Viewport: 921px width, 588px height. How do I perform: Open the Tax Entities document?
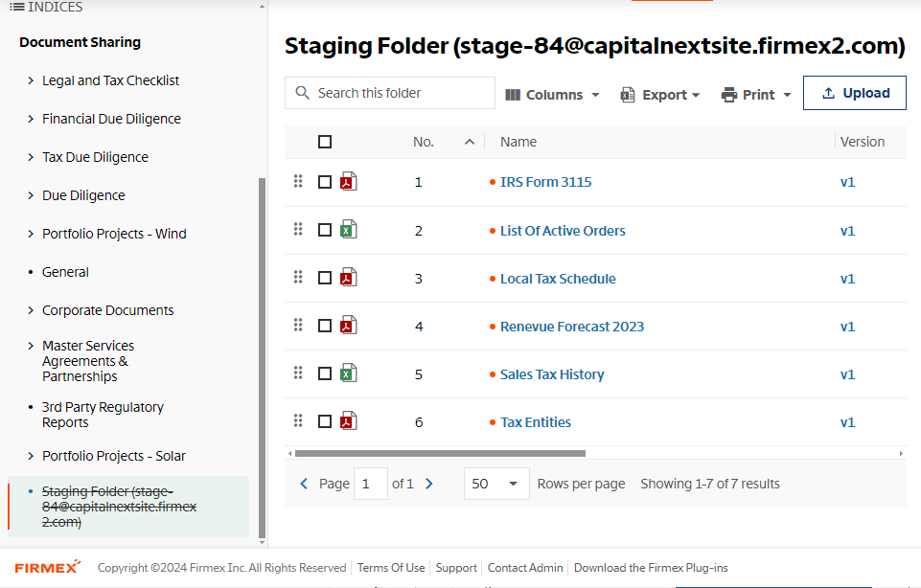536,422
